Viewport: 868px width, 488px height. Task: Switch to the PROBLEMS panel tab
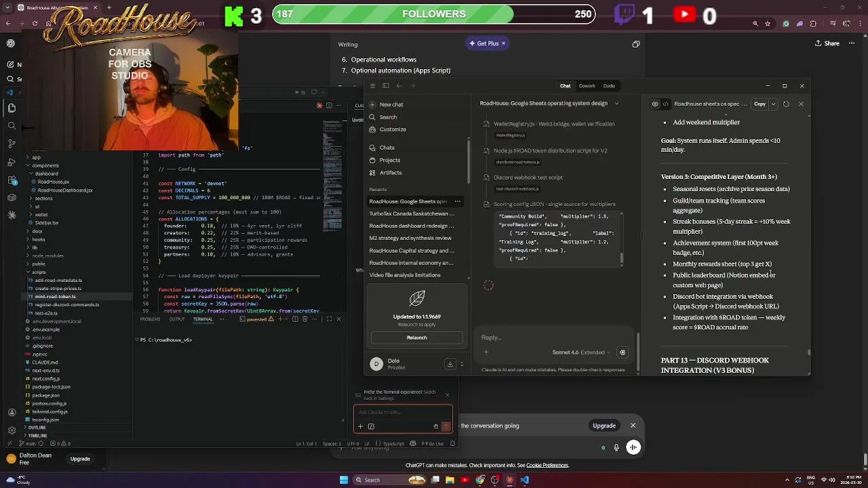coord(150,319)
